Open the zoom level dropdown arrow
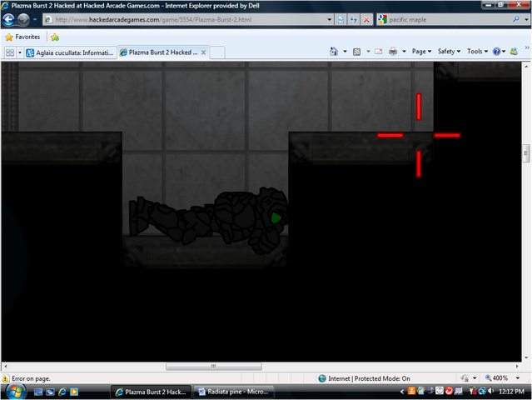Image resolution: width=532 pixels, height=400 pixels. [518, 378]
